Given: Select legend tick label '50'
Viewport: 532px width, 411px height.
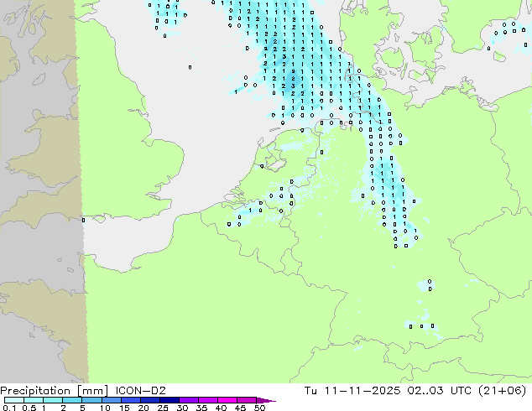Looking at the screenshot, I should click(259, 408).
